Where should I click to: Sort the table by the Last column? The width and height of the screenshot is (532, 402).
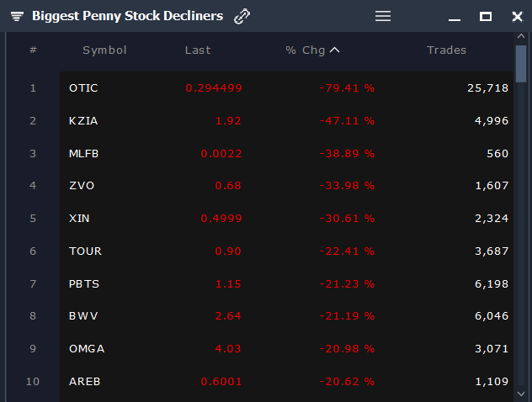(198, 50)
